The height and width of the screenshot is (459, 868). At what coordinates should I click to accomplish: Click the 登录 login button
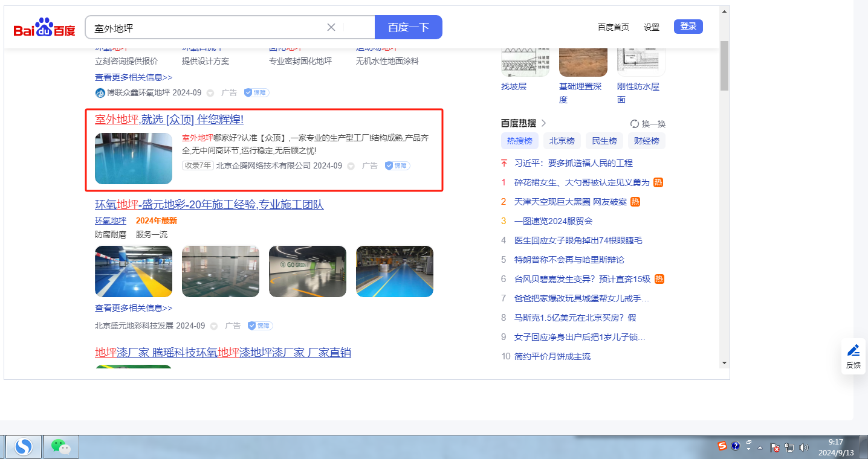tap(688, 27)
